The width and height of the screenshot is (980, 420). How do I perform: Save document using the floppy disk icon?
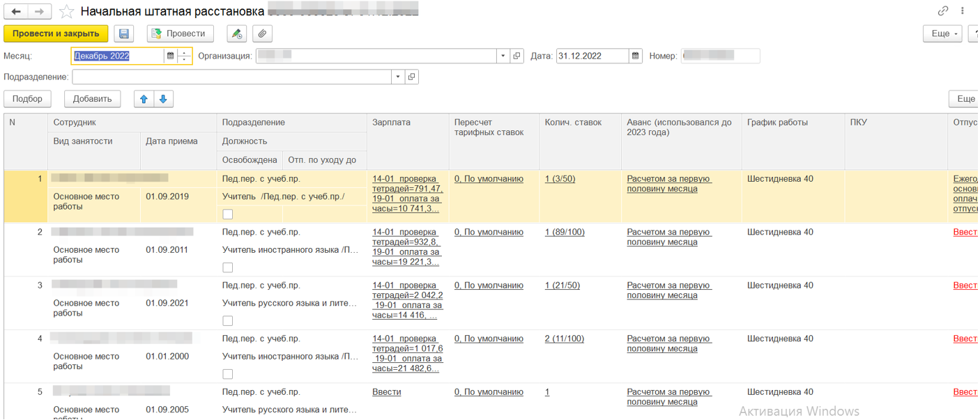[x=123, y=33]
